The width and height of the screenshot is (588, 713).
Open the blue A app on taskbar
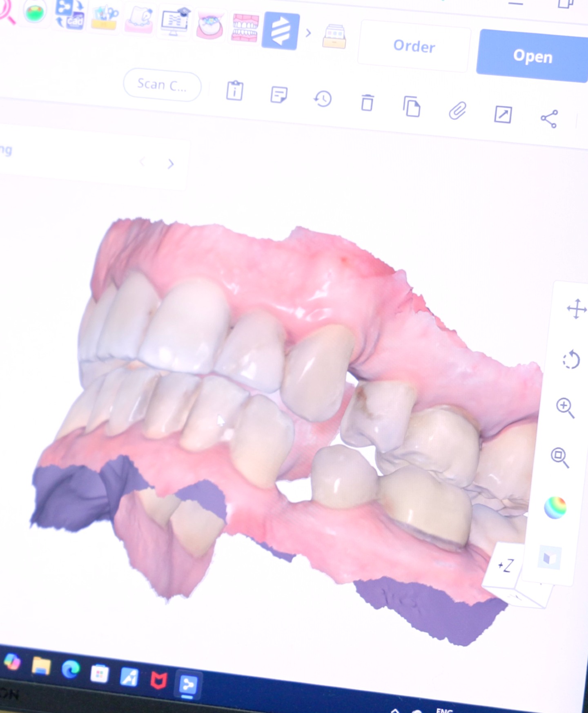129,677
